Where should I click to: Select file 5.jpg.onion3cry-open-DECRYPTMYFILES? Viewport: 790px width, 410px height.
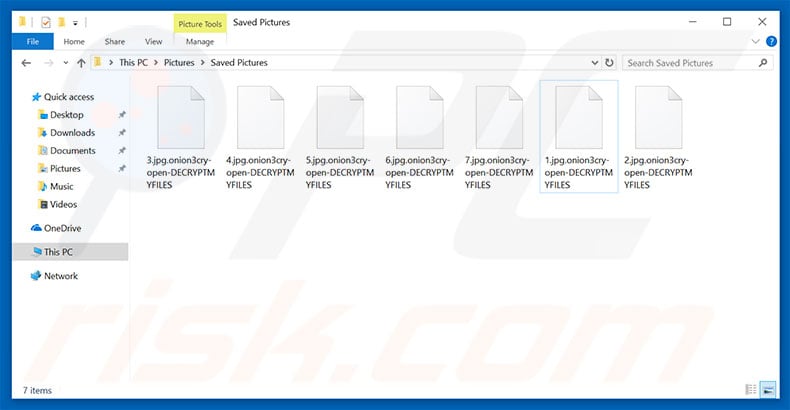[340, 136]
